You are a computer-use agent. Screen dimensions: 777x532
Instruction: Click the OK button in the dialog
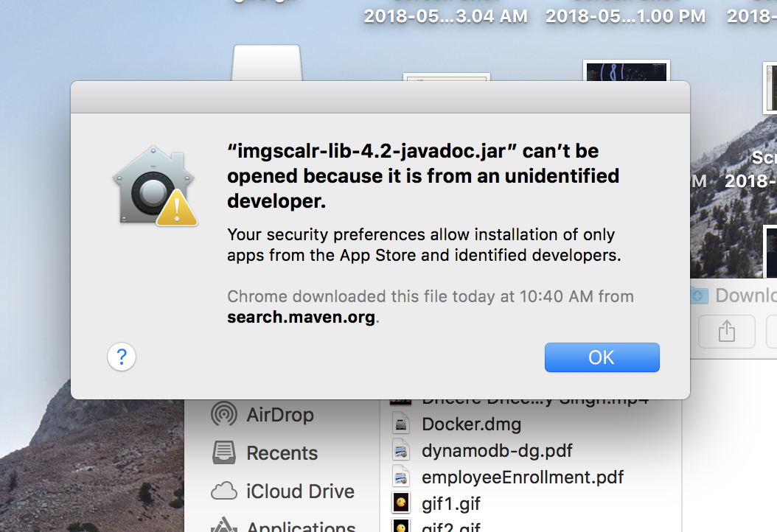click(602, 357)
